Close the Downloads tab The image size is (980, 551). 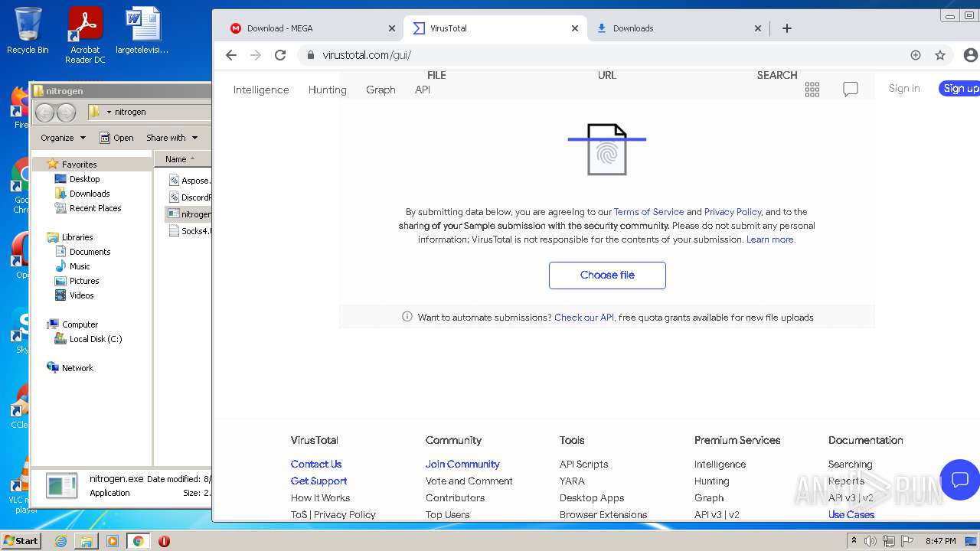point(758,28)
